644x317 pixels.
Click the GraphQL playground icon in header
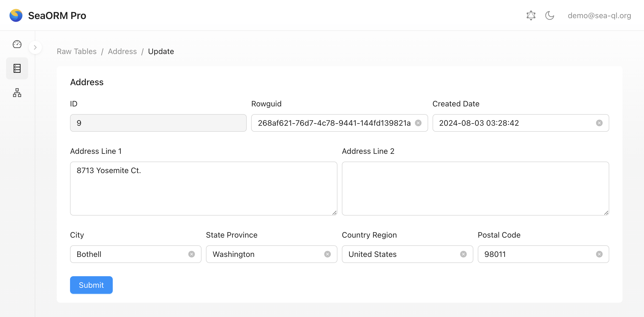(531, 15)
